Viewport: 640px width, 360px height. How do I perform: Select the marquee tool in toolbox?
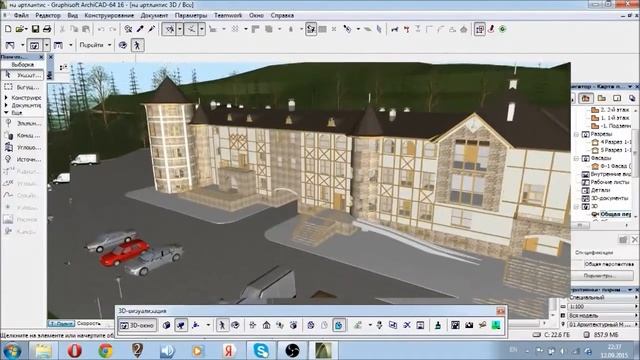23,87
